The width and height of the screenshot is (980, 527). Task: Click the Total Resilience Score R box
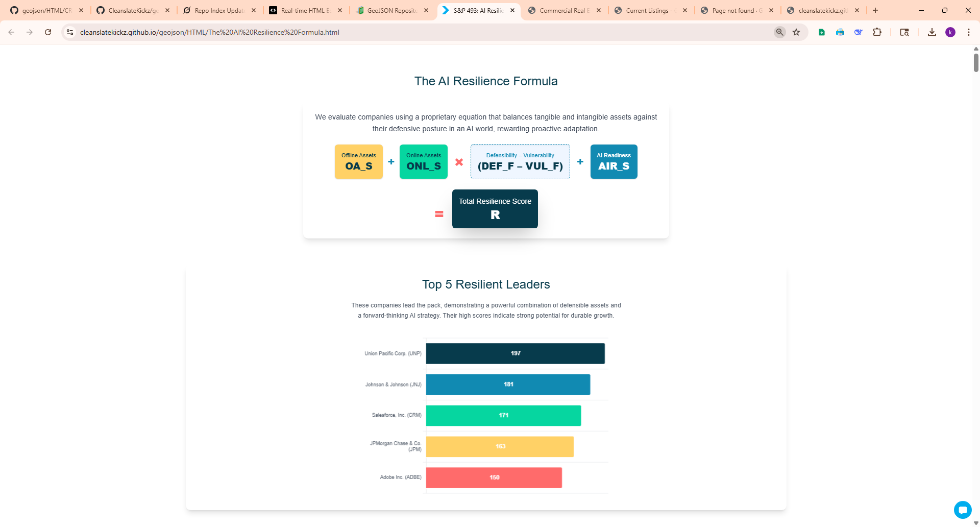click(x=495, y=209)
